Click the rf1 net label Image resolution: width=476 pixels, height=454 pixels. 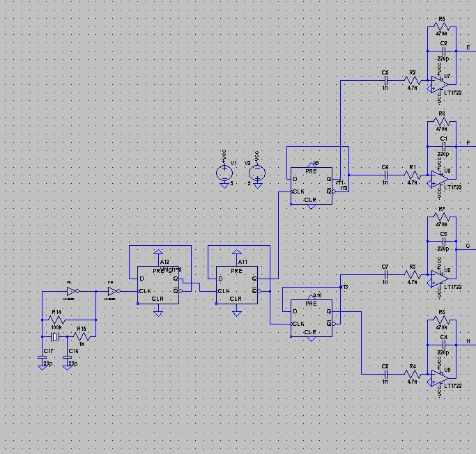coord(340,182)
